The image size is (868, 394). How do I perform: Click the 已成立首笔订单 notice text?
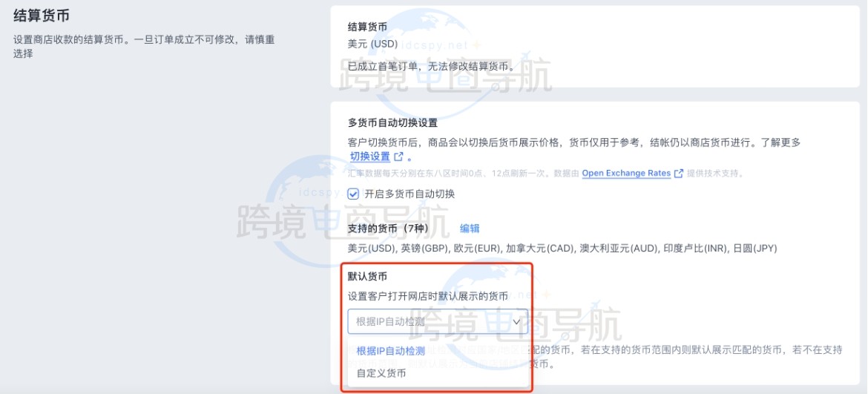point(431,67)
